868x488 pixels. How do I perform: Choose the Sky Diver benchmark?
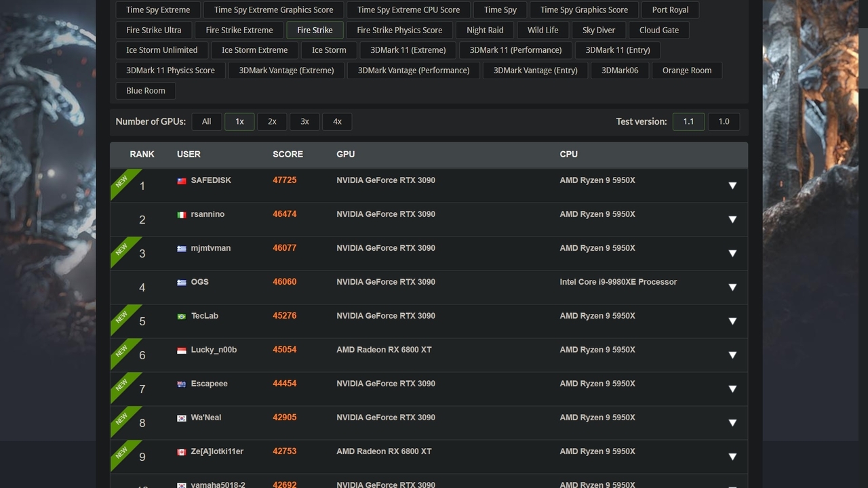tap(599, 30)
